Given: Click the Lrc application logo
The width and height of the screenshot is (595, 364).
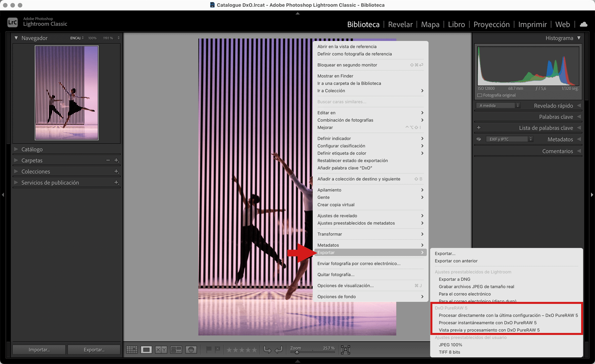Looking at the screenshot, I should pyautogui.click(x=13, y=22).
